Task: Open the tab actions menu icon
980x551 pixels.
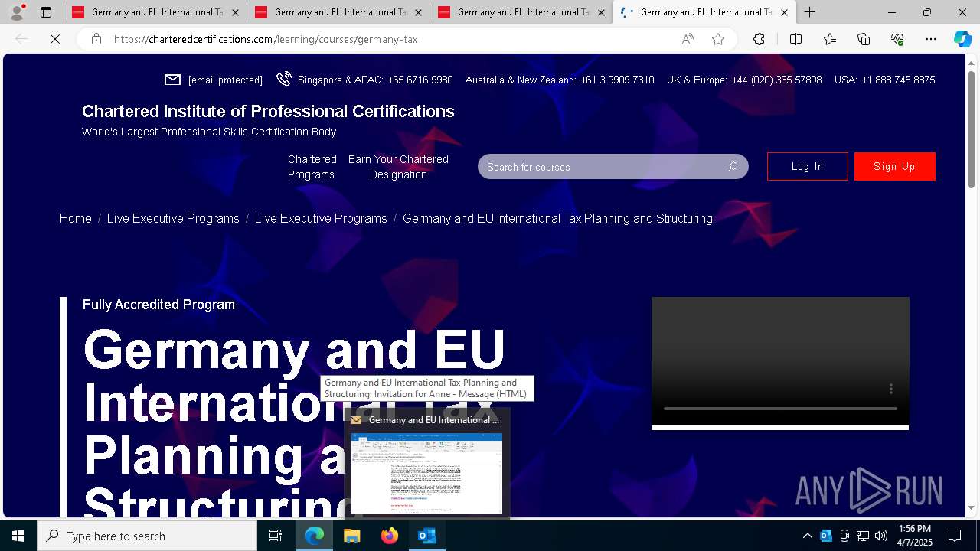Action: pyautogui.click(x=46, y=12)
